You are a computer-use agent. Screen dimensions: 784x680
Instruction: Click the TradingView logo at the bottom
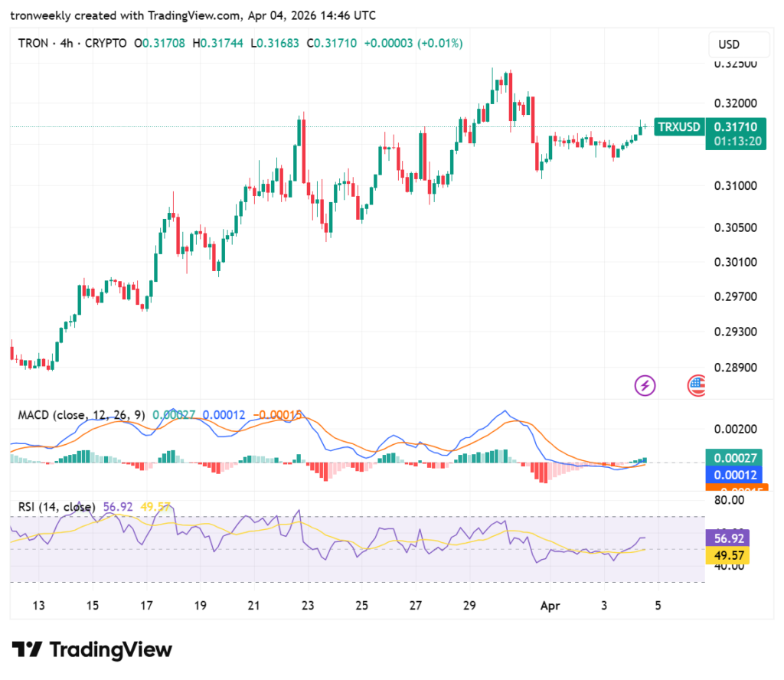point(92,650)
